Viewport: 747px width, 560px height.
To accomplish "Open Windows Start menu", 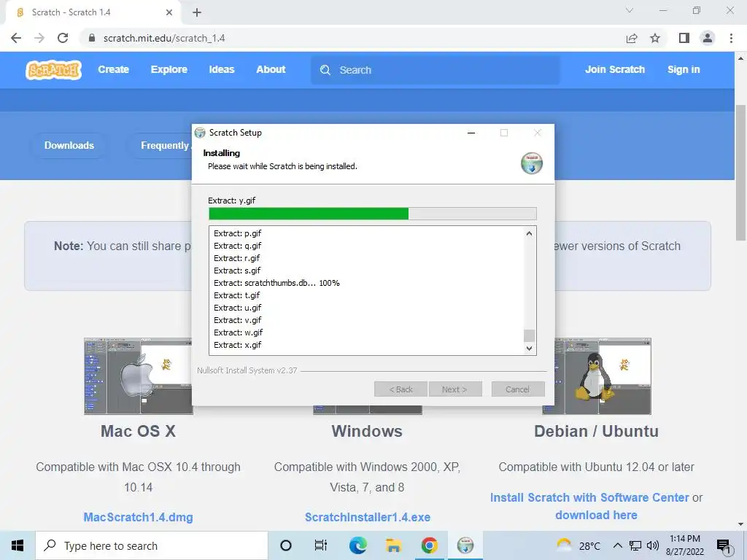I will (18, 545).
